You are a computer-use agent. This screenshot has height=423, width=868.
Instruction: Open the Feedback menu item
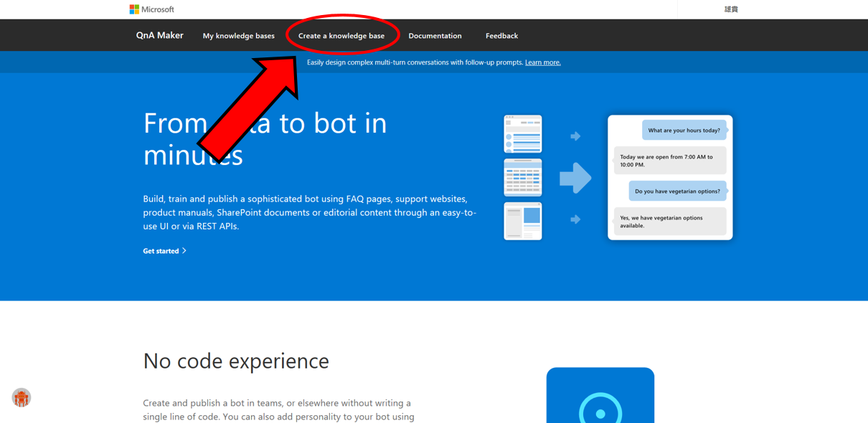click(x=501, y=36)
